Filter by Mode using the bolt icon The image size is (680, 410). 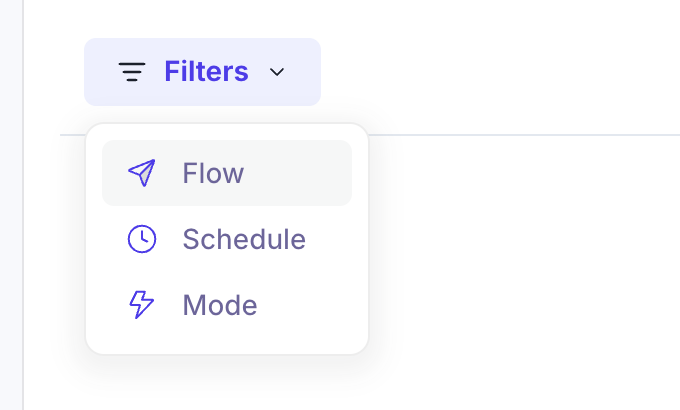pyautogui.click(x=142, y=305)
